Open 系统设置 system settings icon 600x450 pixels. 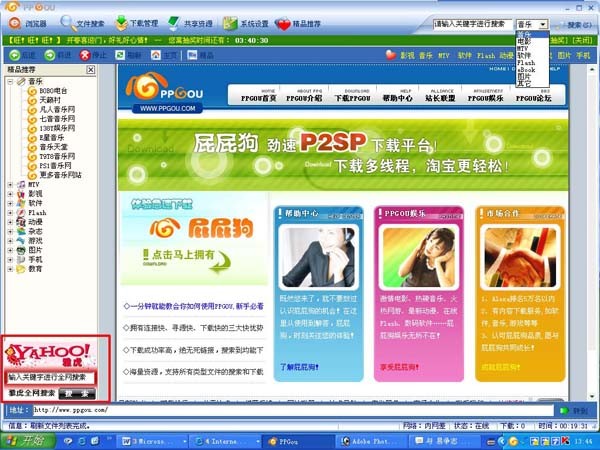coord(230,23)
